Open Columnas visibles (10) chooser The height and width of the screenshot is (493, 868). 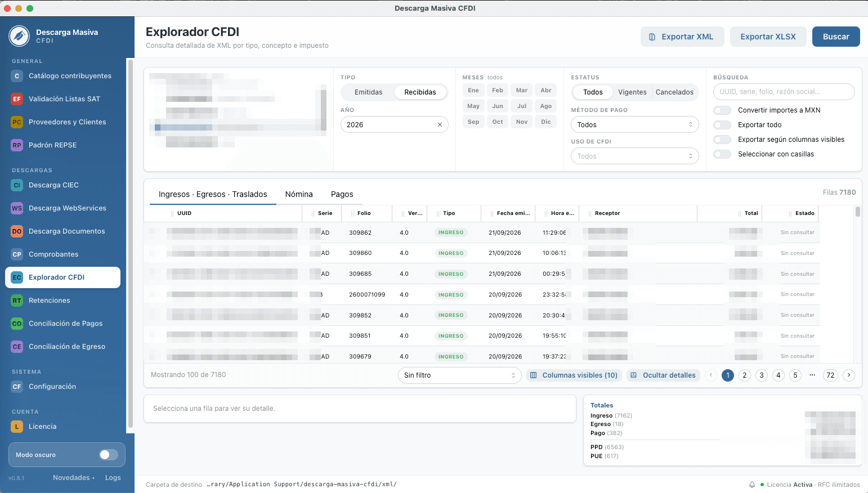click(574, 375)
